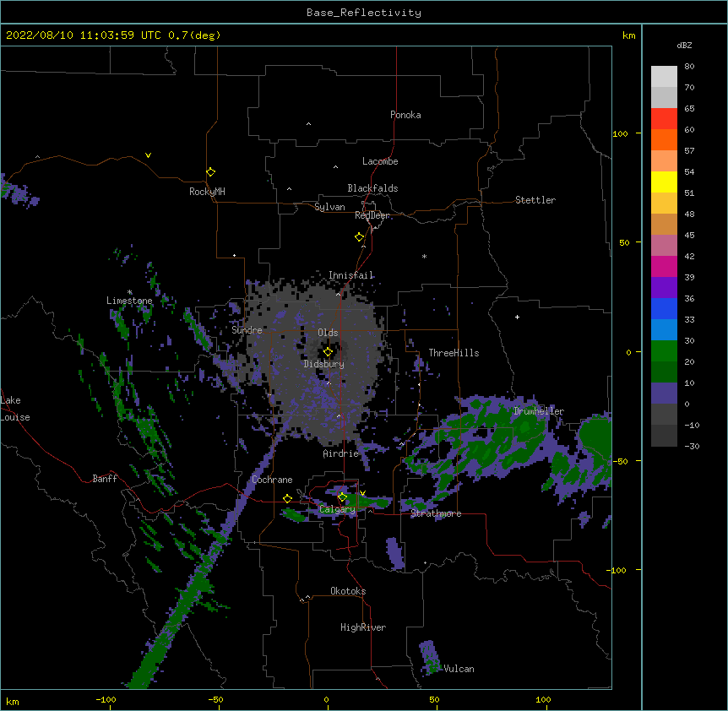Click the white plus marker east of ThreeHills

517,317
